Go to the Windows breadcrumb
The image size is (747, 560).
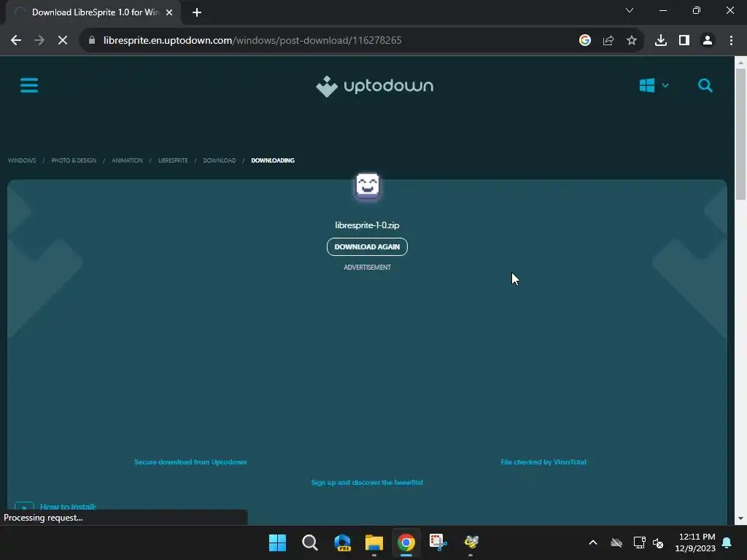[x=22, y=160]
